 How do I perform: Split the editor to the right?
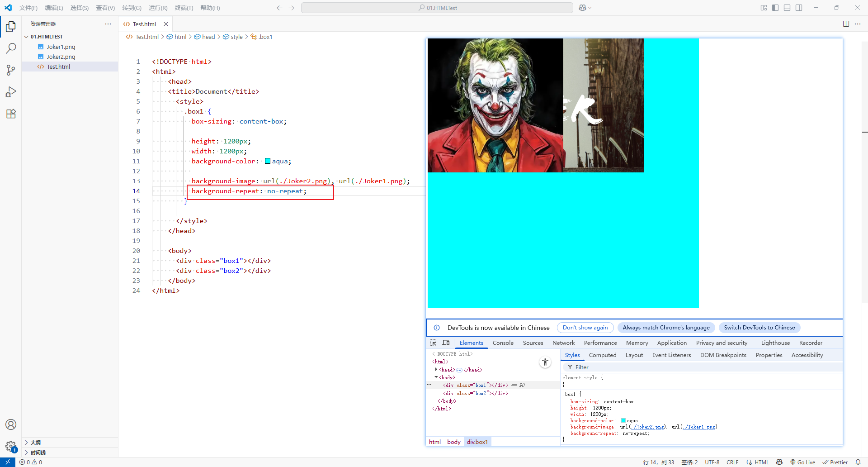coord(846,24)
